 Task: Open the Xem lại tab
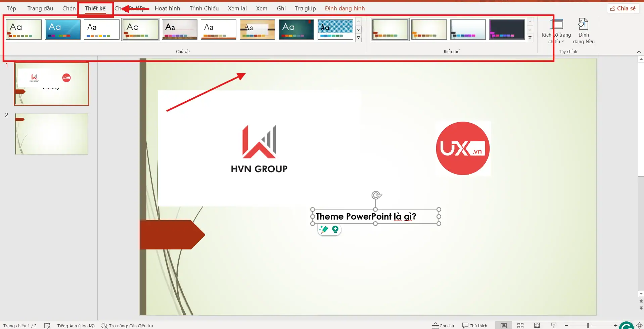(237, 8)
